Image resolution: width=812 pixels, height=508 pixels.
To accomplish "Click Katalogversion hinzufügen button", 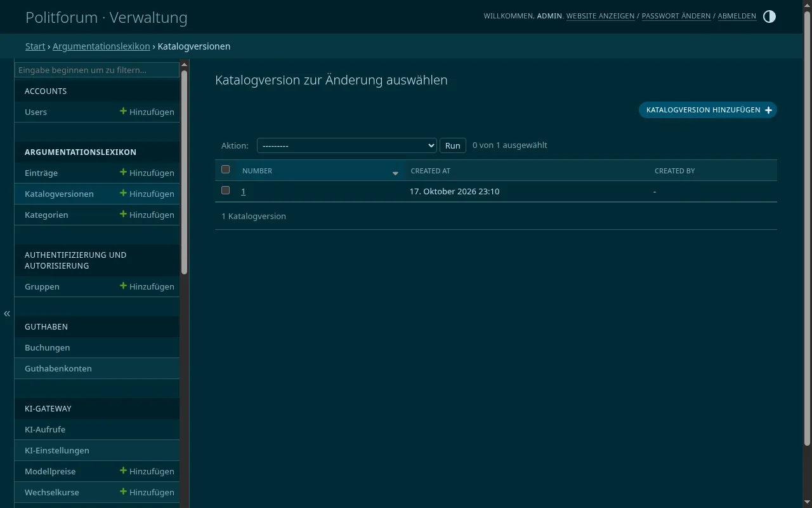I will click(708, 110).
